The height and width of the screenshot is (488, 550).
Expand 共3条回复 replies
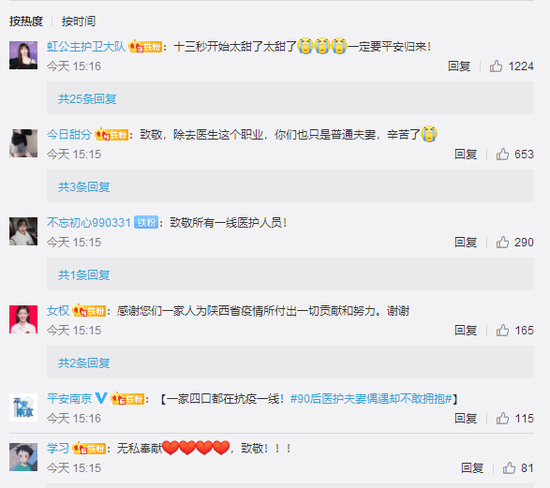[x=84, y=187]
